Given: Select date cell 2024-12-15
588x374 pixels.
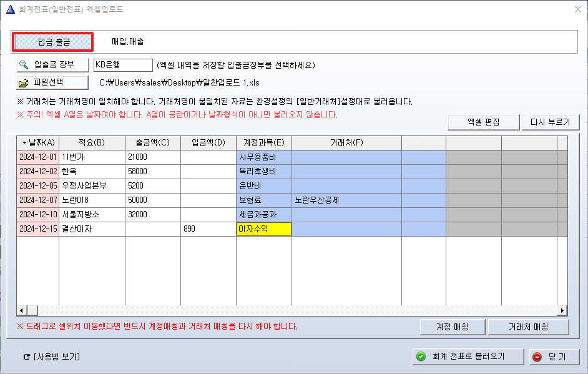Looking at the screenshot, I should [x=38, y=229].
